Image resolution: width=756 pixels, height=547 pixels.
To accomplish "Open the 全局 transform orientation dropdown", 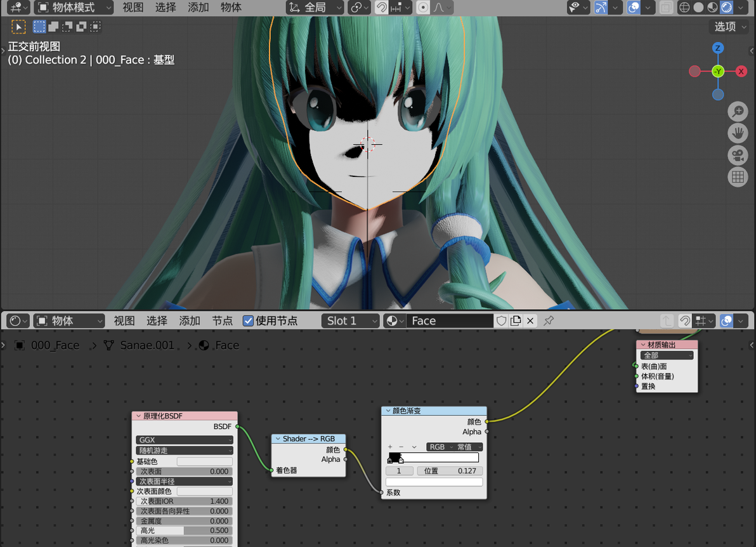I will pyautogui.click(x=315, y=7).
